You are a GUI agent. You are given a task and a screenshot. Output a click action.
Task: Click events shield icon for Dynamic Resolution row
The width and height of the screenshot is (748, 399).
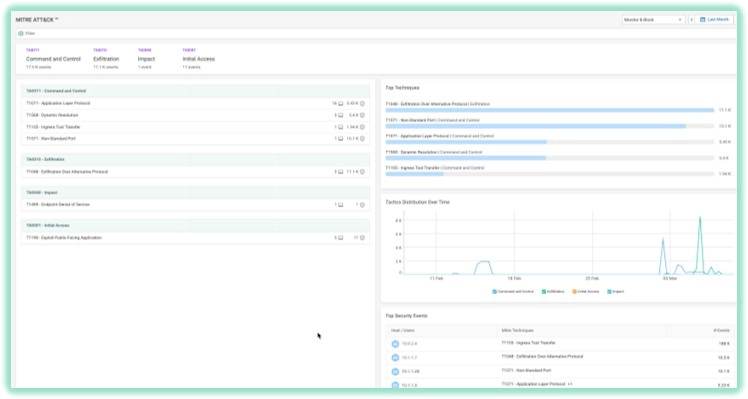tap(362, 115)
